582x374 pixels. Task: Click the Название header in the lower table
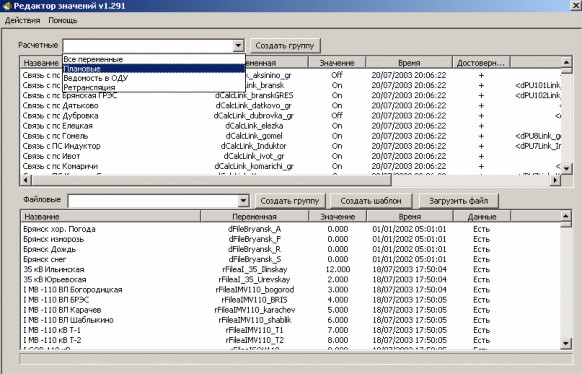[x=111, y=216]
